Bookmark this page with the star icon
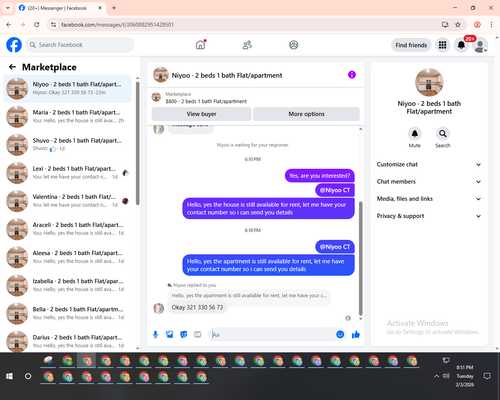The image size is (500, 400). (458, 25)
